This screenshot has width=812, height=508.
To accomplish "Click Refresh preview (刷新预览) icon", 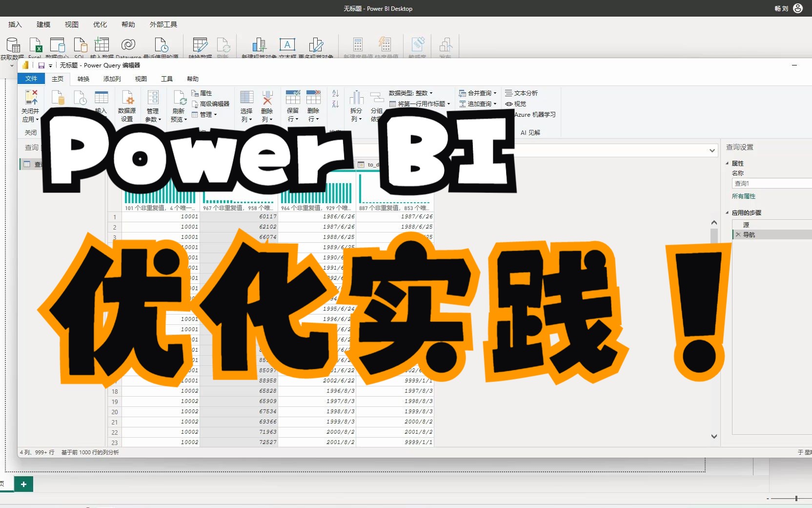I will click(179, 97).
